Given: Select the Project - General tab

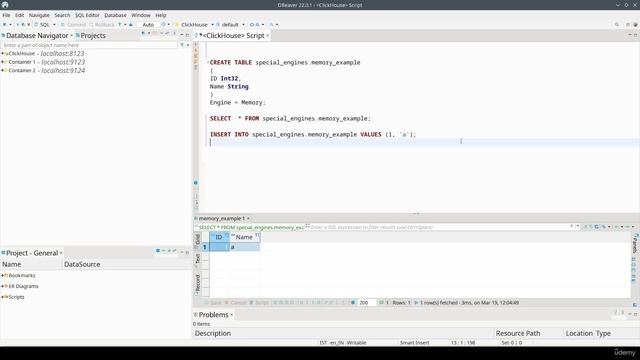Looking at the screenshot, I should coord(32,253).
